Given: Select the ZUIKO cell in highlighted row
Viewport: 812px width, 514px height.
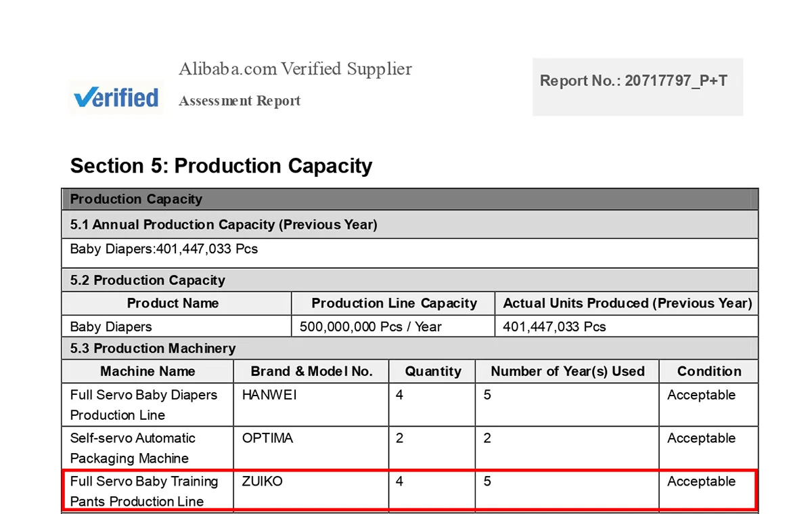Looking at the screenshot, I should tap(311, 491).
